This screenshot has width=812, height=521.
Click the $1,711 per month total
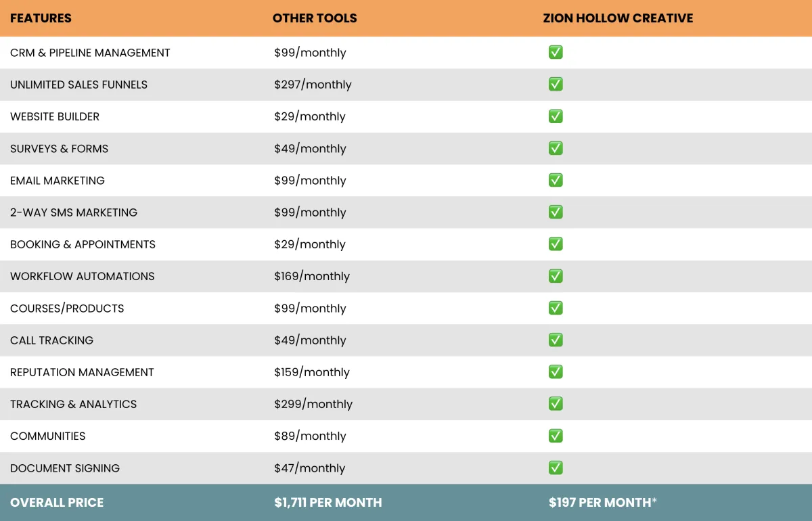(328, 503)
